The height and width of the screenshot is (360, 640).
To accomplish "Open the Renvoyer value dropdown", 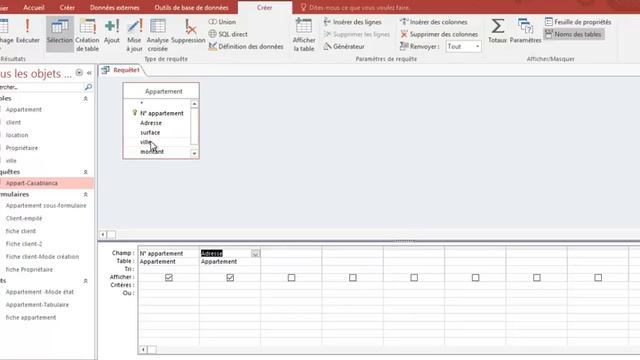I will 477,47.
